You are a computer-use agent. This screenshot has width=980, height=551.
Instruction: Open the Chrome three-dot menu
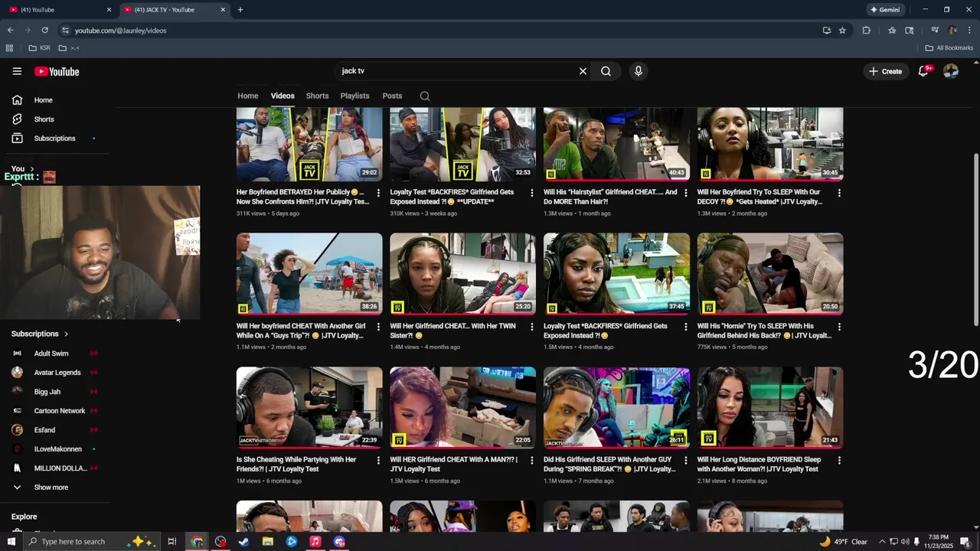click(970, 31)
